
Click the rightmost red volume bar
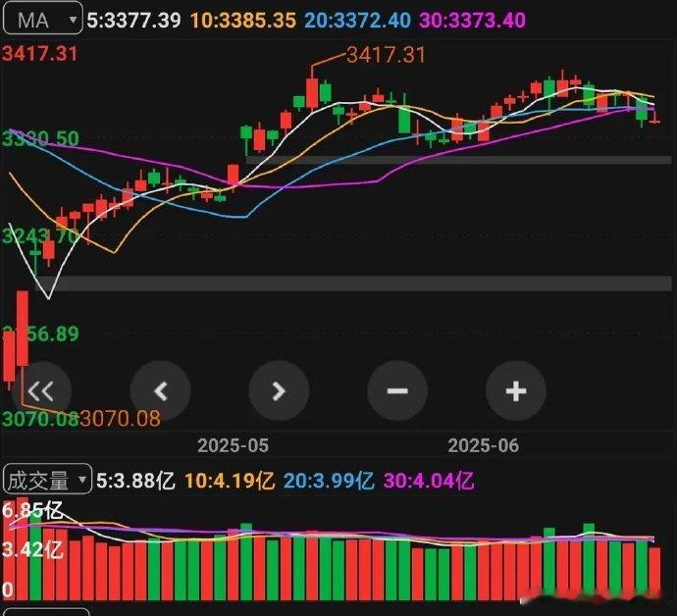[655, 574]
